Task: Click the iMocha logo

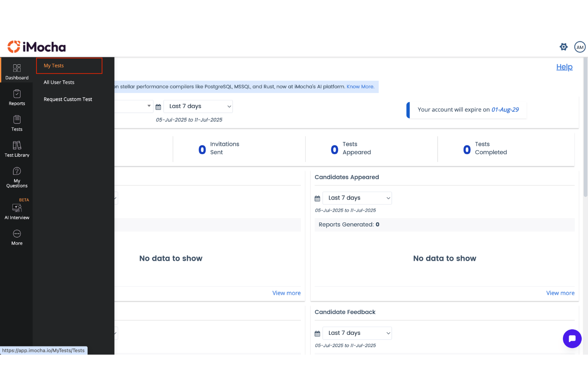Action: pos(37,47)
